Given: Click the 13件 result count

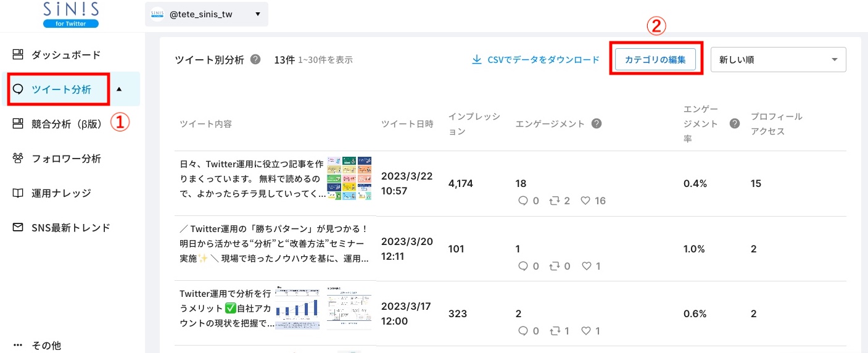Looking at the screenshot, I should (284, 60).
